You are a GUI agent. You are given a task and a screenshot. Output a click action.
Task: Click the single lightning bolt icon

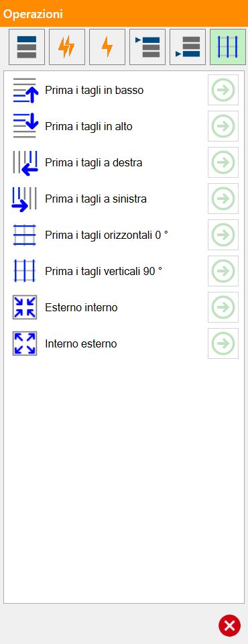click(x=107, y=47)
